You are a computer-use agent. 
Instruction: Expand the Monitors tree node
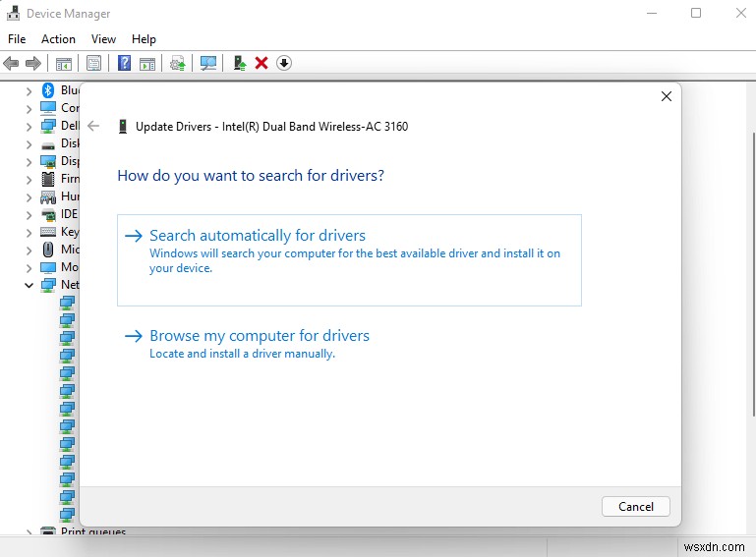point(29,268)
